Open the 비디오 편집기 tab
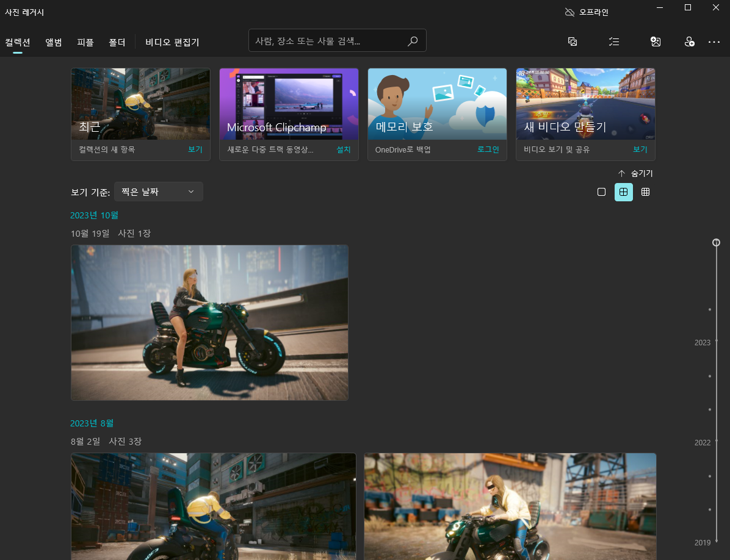 point(172,42)
